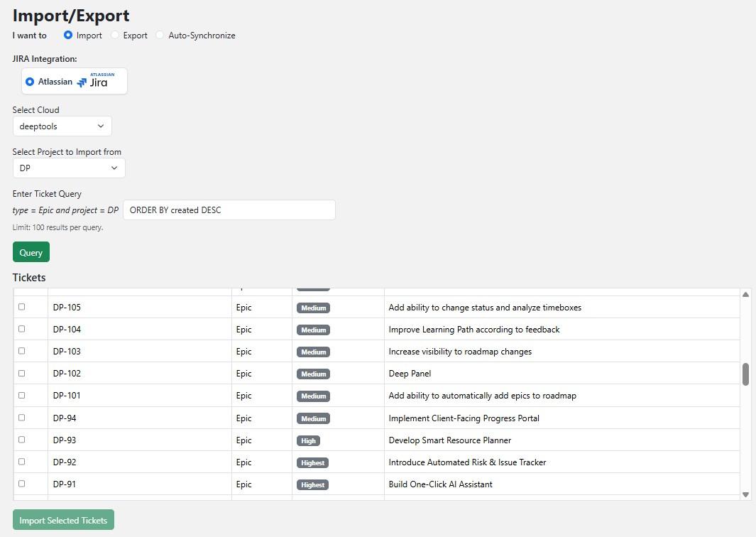Open the Select Cloud deeptools dropdown
Screen dimensions: 756x537
[x=62, y=126]
